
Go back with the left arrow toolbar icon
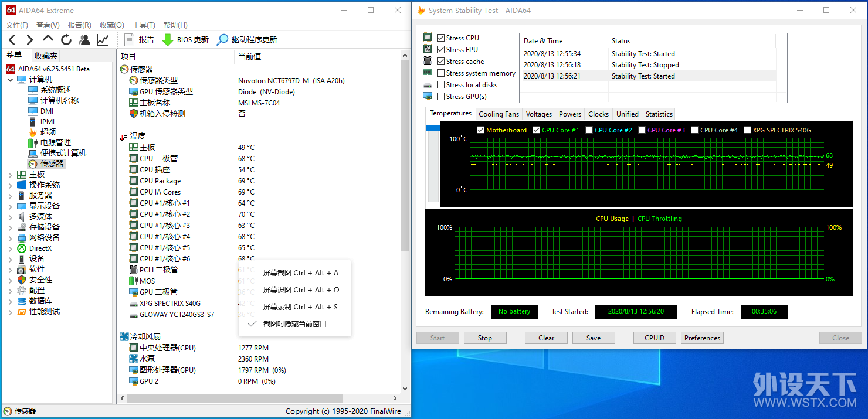pyautogui.click(x=12, y=40)
